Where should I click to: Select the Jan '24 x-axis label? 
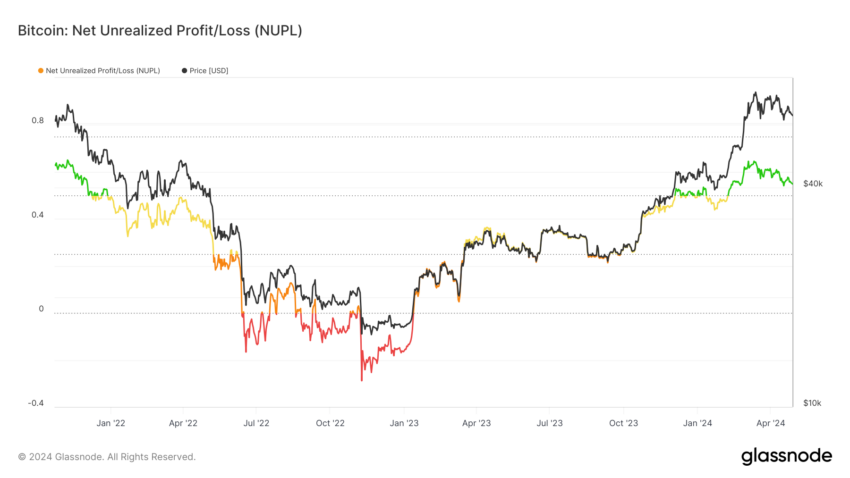click(x=697, y=423)
